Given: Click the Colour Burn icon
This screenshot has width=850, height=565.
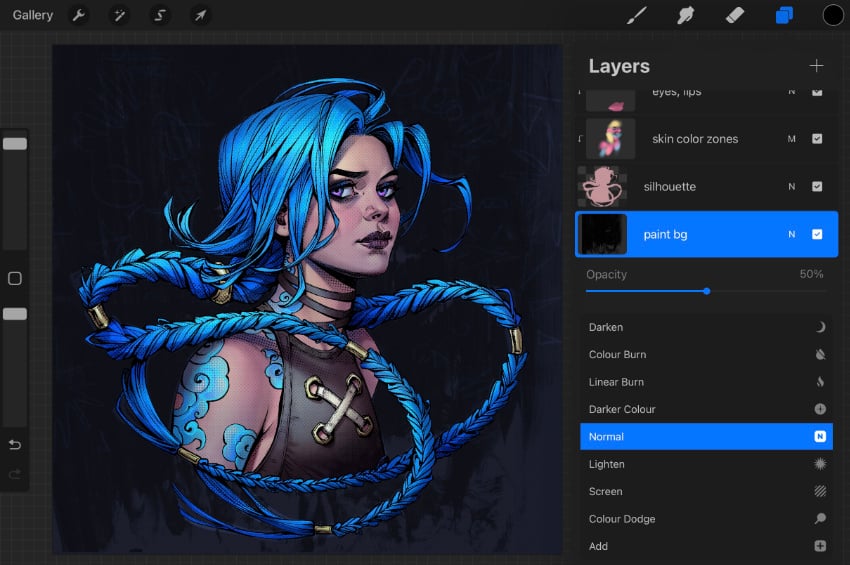Looking at the screenshot, I should 820,354.
